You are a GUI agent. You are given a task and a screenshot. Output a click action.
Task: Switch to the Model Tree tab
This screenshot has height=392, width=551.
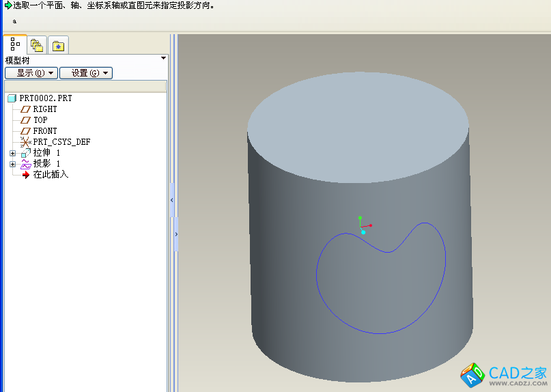coord(15,45)
